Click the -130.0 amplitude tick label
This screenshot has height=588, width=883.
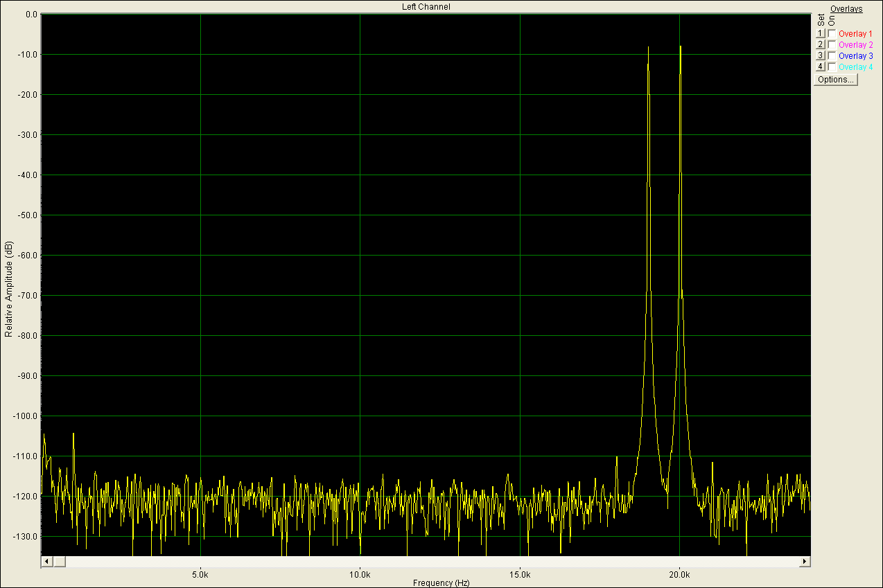tap(26, 537)
